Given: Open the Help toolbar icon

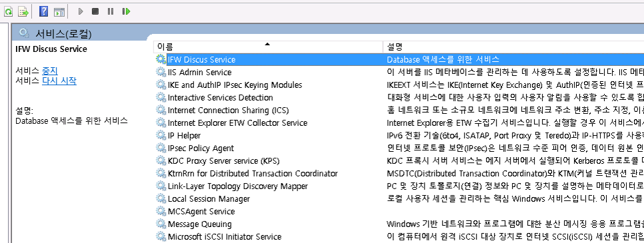Looking at the screenshot, I should [43, 11].
